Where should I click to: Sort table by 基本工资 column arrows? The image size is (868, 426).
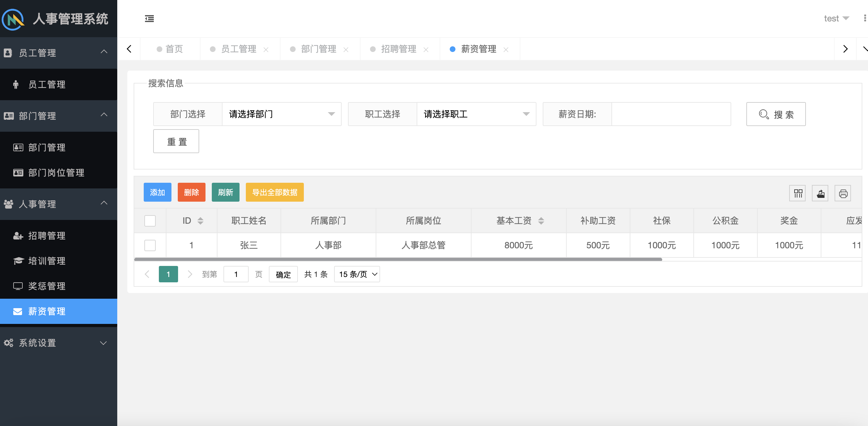point(541,221)
